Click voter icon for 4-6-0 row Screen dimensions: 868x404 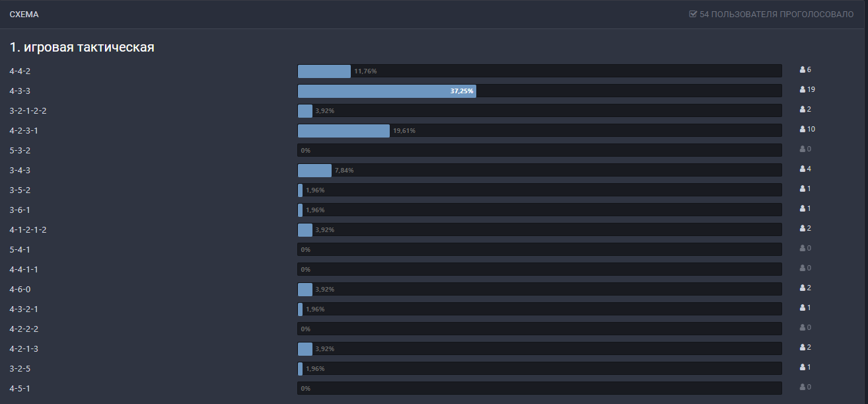pyautogui.click(x=803, y=288)
